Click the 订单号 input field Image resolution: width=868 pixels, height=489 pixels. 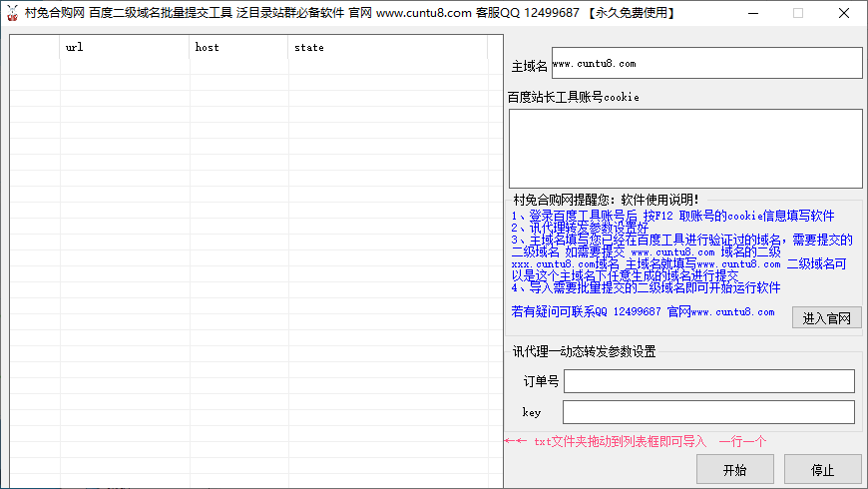pos(709,381)
